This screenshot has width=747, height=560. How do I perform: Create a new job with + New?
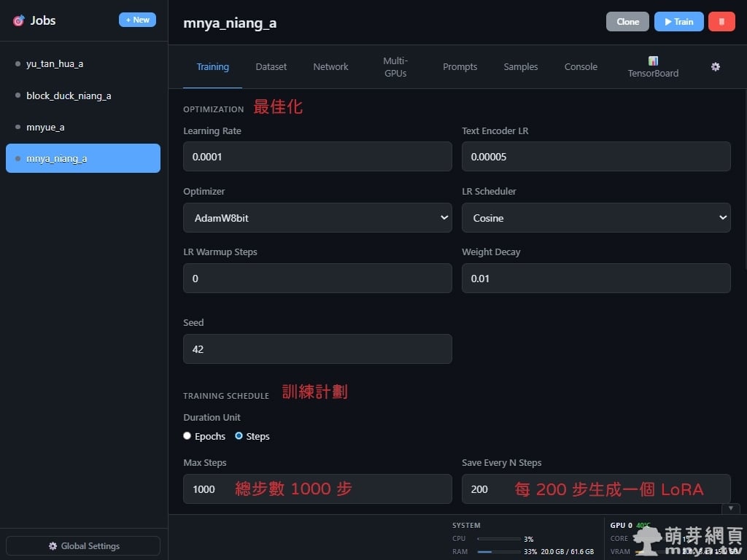[137, 20]
